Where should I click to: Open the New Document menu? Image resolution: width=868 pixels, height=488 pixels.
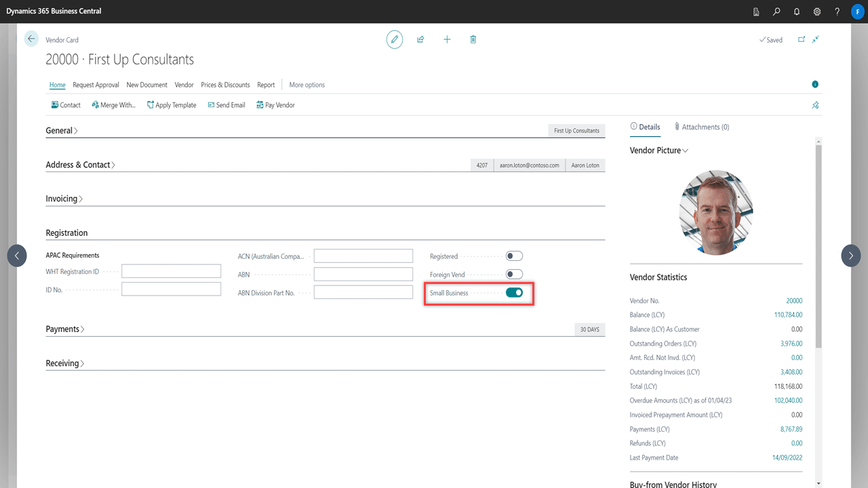point(147,85)
